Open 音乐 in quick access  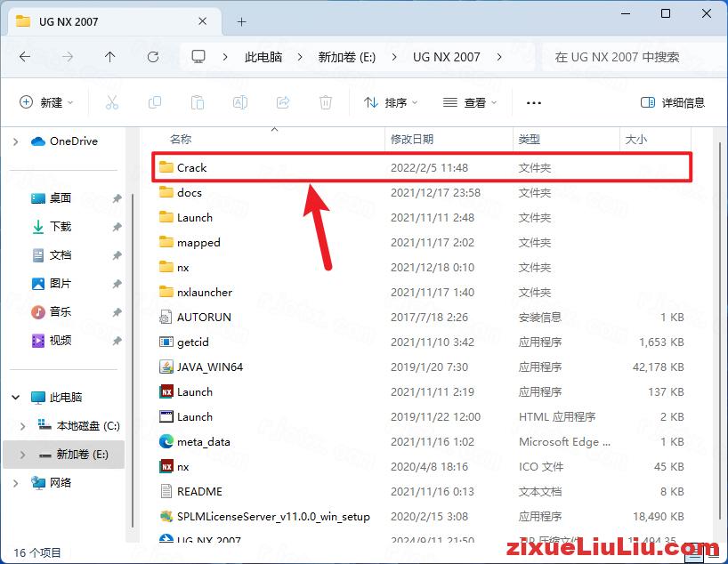pos(61,311)
